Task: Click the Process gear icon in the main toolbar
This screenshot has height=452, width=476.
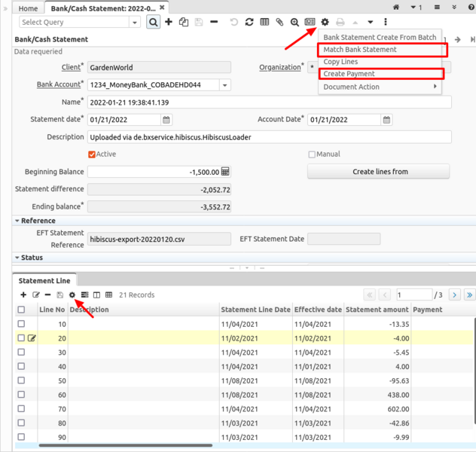Action: click(x=325, y=23)
